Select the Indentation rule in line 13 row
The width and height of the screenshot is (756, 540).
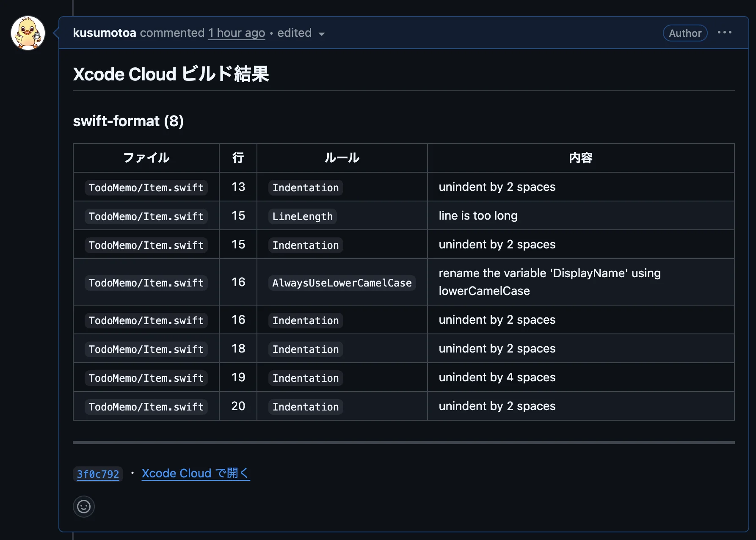(306, 187)
